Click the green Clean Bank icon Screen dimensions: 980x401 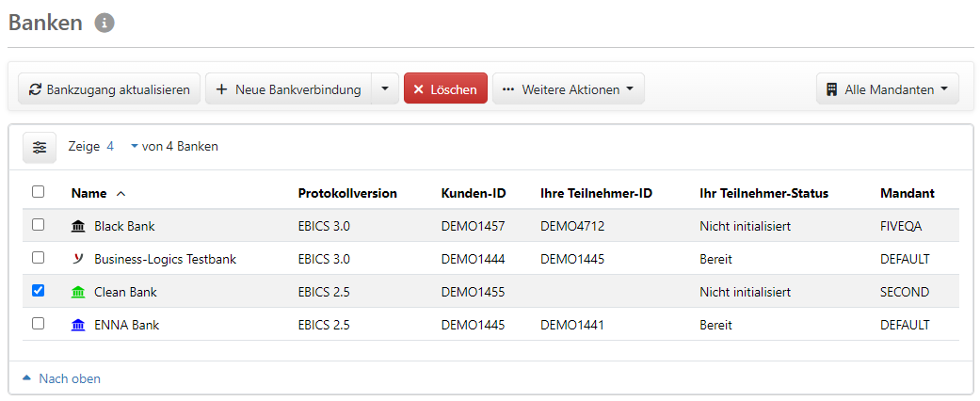pos(78,292)
